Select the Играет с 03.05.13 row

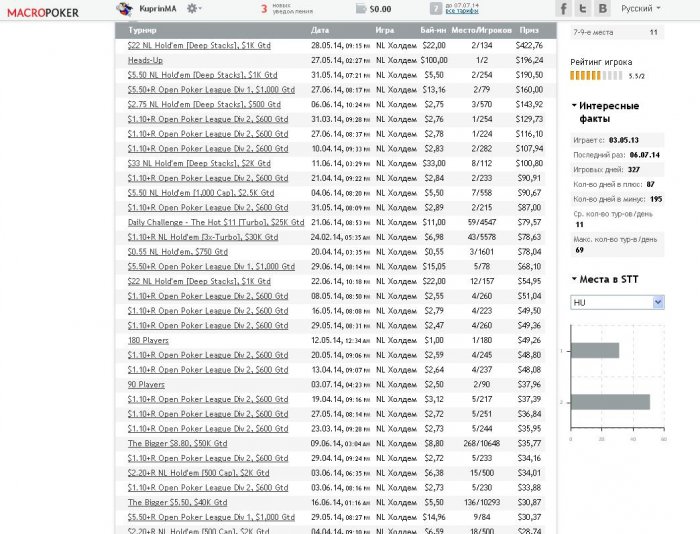[x=617, y=140]
